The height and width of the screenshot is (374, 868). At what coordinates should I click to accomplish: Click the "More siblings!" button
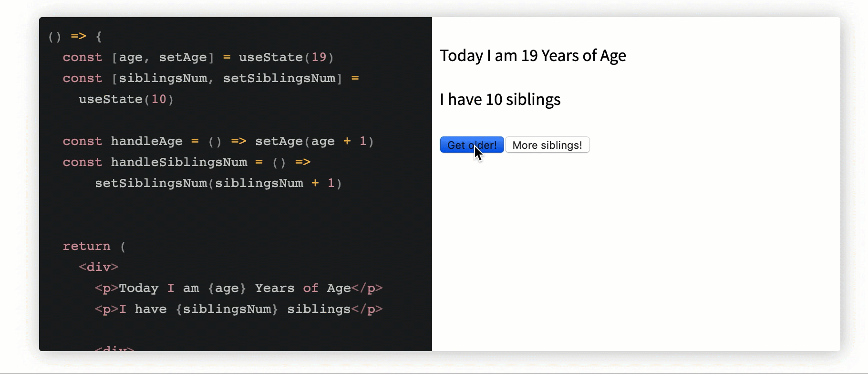tap(548, 145)
